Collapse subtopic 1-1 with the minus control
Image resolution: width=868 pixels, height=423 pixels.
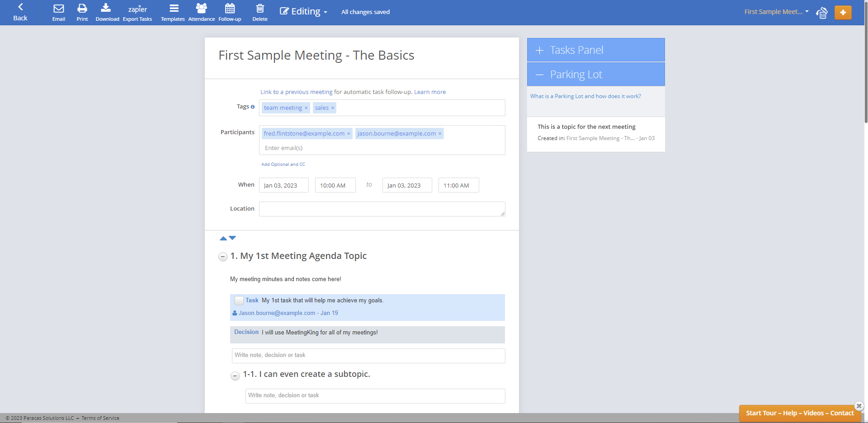pyautogui.click(x=235, y=376)
